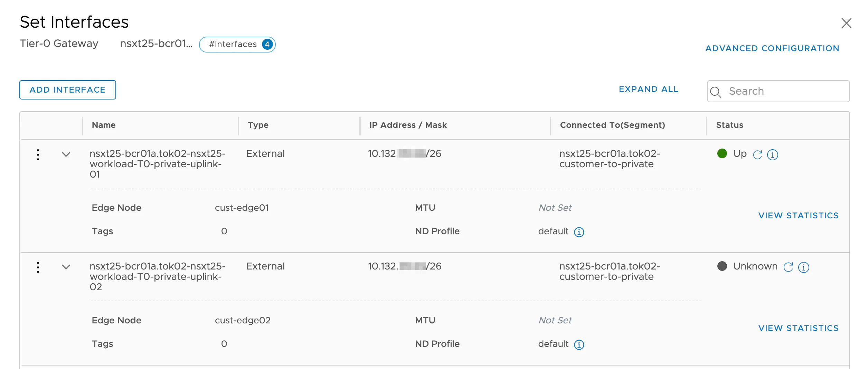
Task: Show info for the Up status
Action: 773,154
